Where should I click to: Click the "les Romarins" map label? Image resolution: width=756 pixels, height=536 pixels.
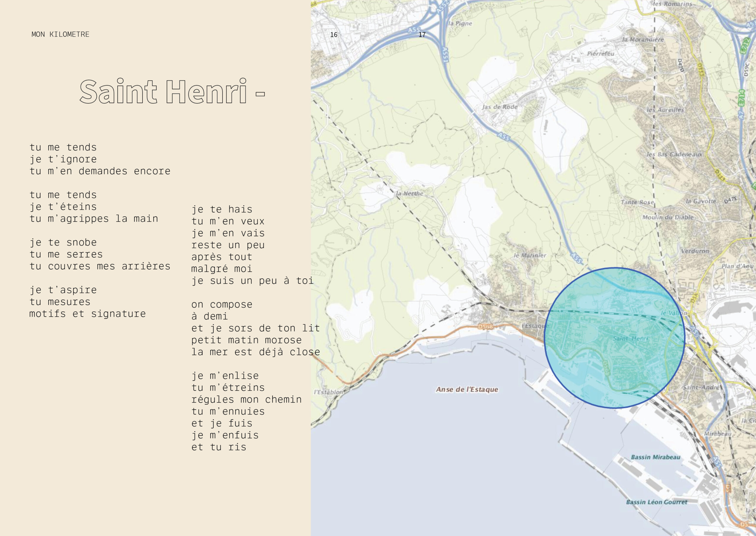[x=672, y=4]
